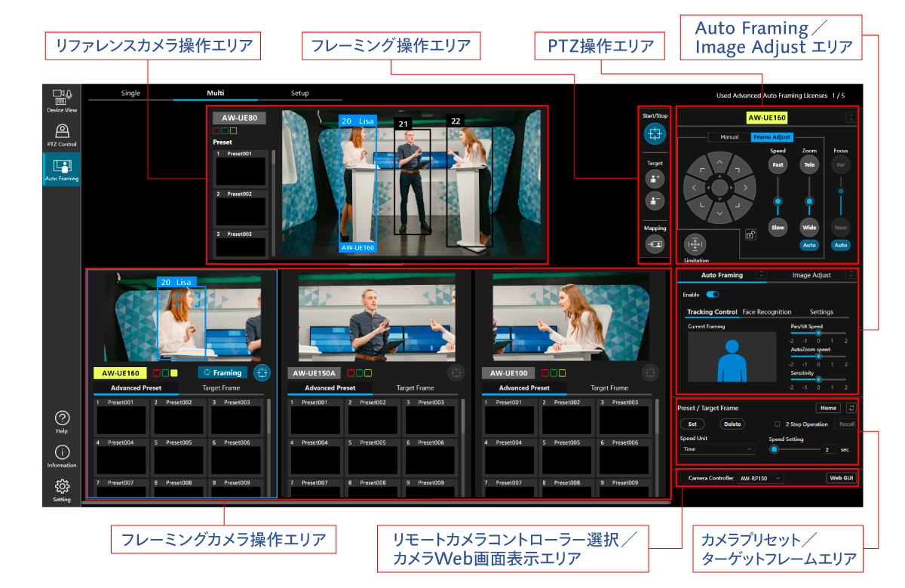Screen dimensions: 905x588
Task: Toggle the lock icon near Limitation
Action: point(751,235)
